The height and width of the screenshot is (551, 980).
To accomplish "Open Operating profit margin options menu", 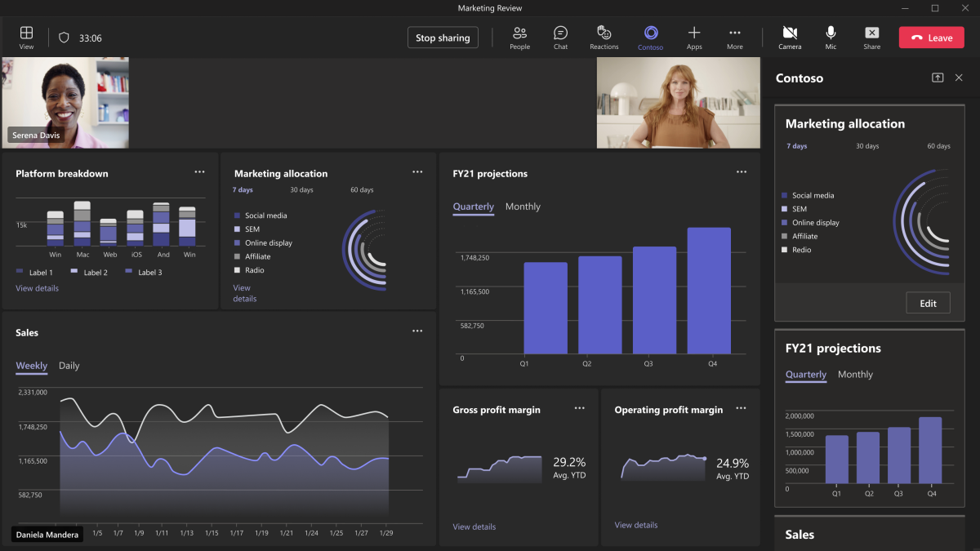I will coord(742,407).
